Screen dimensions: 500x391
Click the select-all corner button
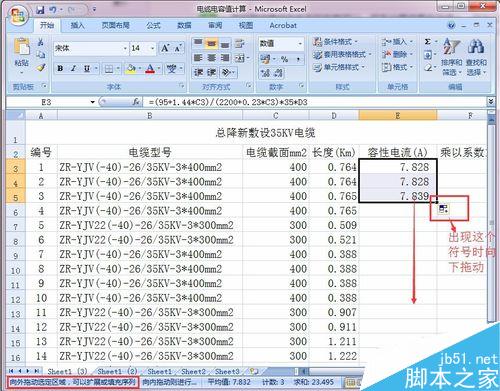point(15,116)
